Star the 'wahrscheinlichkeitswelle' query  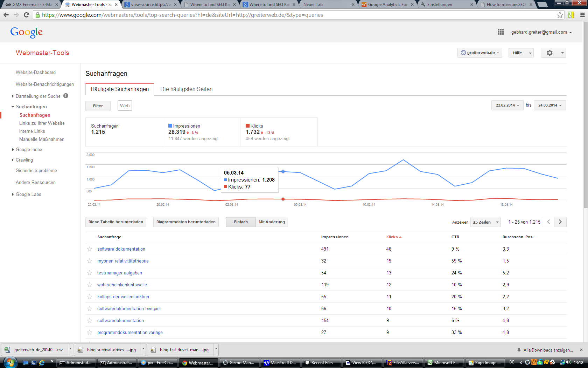point(90,285)
